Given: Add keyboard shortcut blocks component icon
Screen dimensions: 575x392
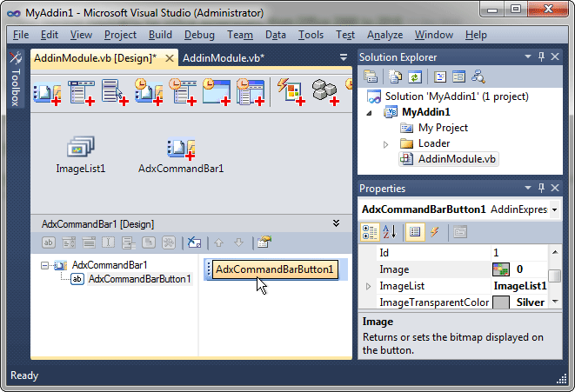Looking at the screenshot, I should (325, 92).
